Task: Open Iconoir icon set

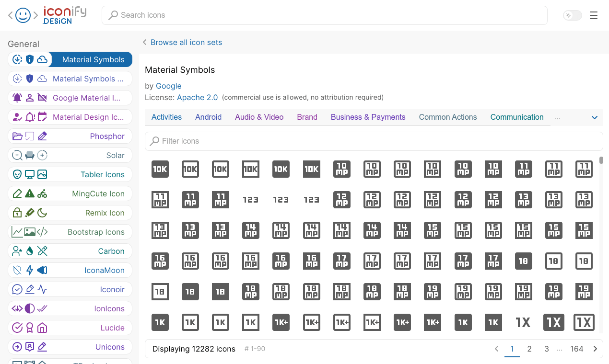Action: click(70, 289)
